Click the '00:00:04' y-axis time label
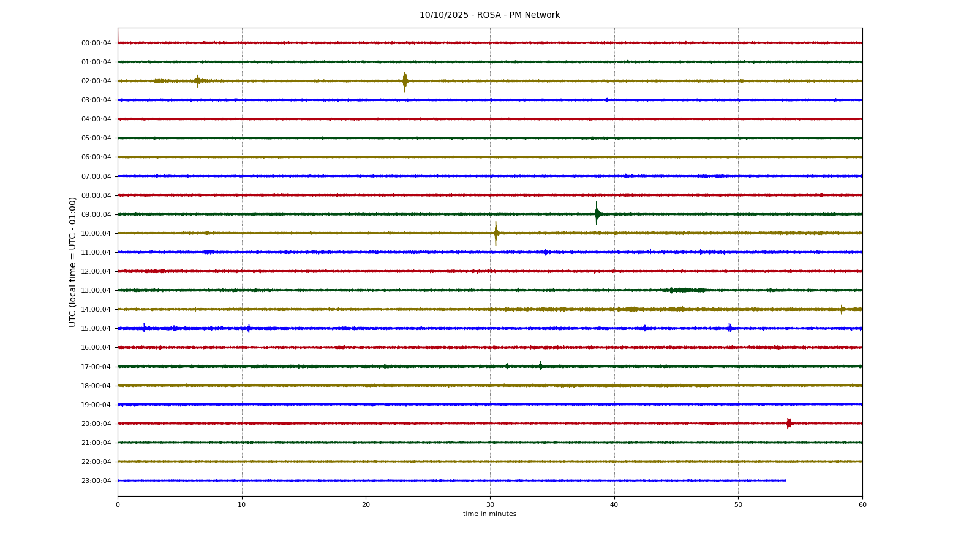The width and height of the screenshot is (980, 551). (96, 43)
